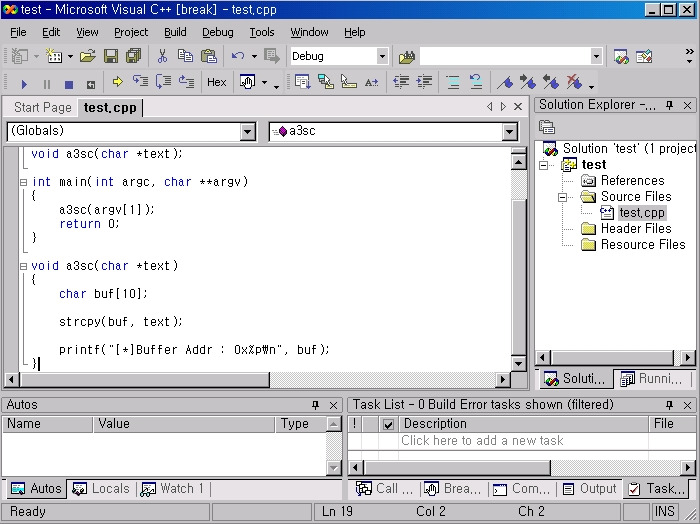Open the (Globals) scope dropdown
The image size is (700, 524).
(x=247, y=132)
